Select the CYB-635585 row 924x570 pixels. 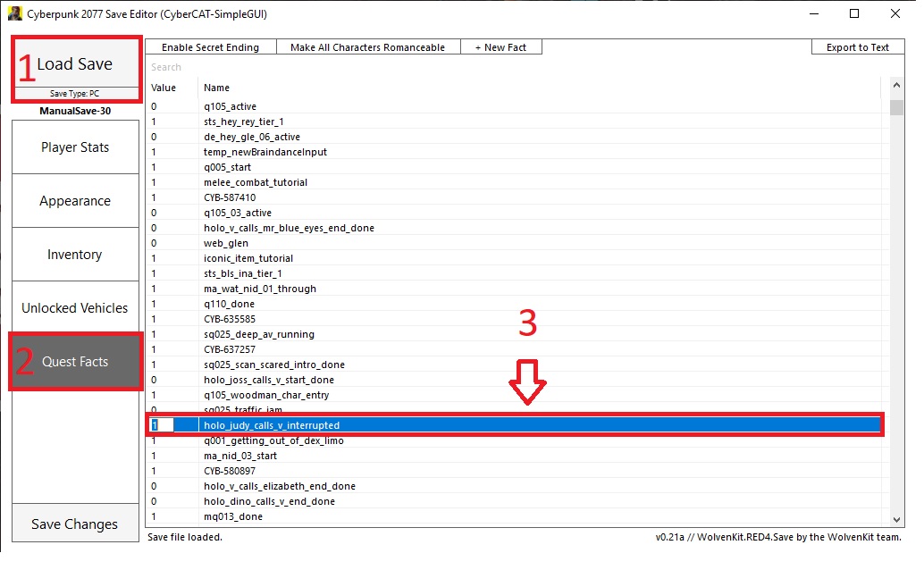pos(514,319)
